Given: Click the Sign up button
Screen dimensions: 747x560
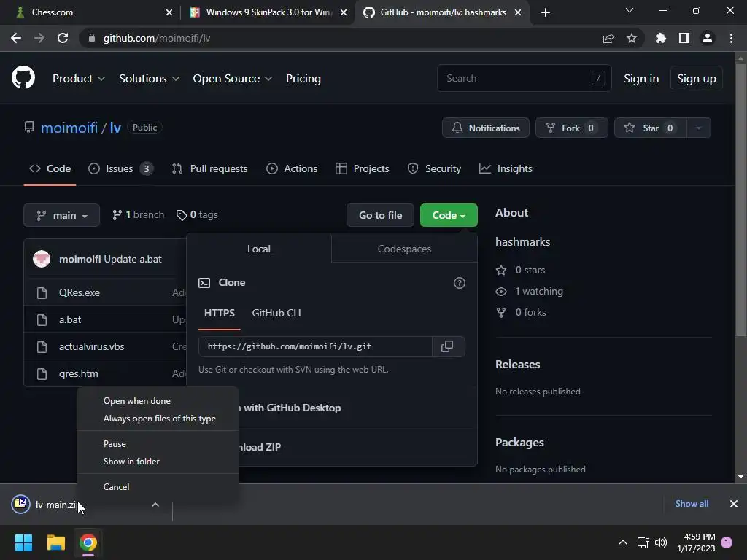Looking at the screenshot, I should pos(696,78).
